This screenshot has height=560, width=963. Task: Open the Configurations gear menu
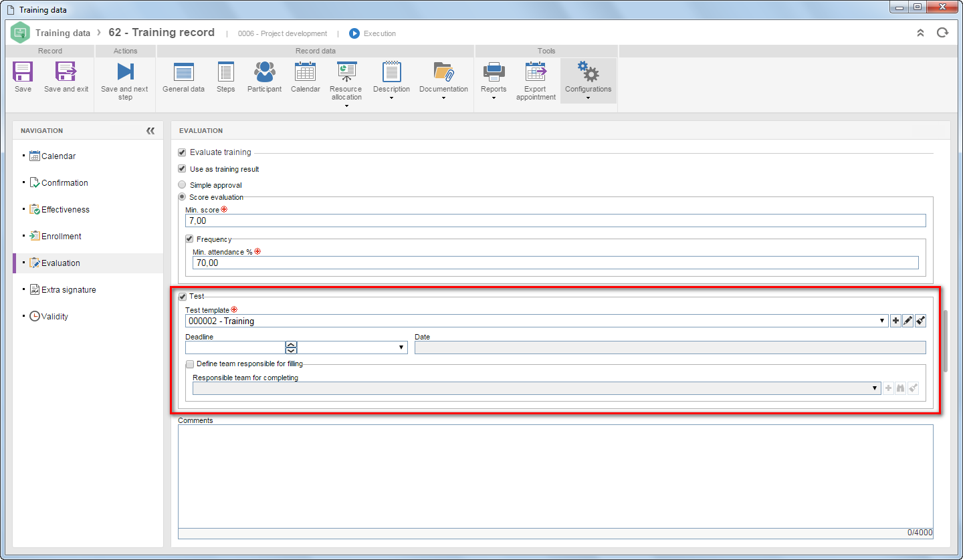coord(588,80)
